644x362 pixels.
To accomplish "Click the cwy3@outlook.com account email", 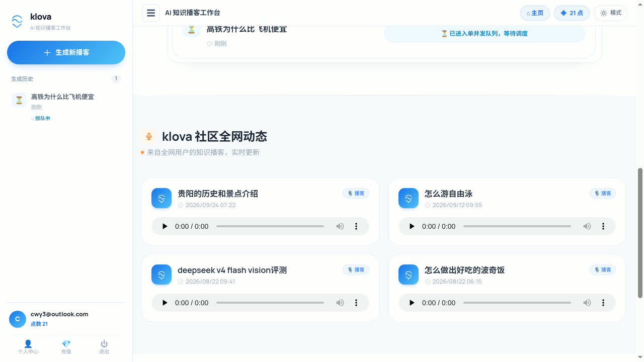I will pyautogui.click(x=59, y=314).
